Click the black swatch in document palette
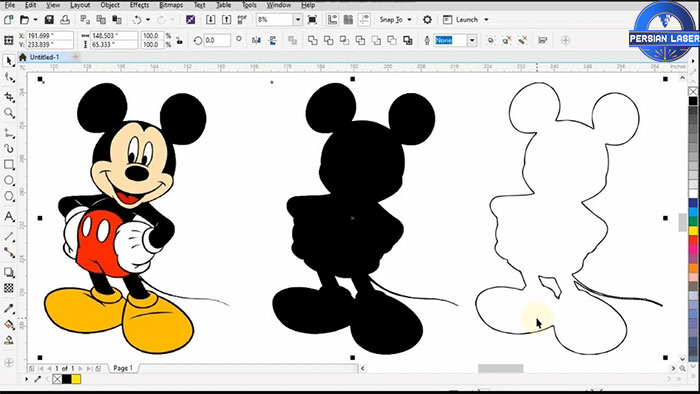Image resolution: width=700 pixels, height=394 pixels. coord(67,379)
